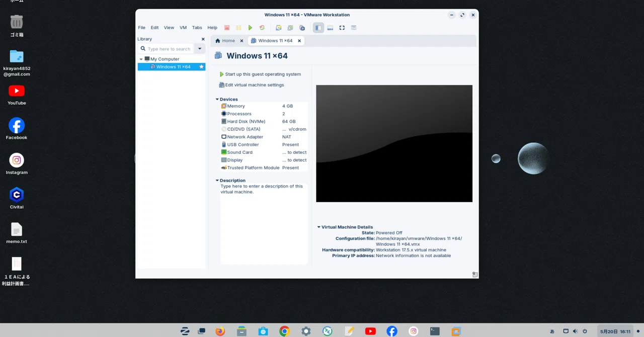Viewport: 644px width, 337px height.
Task: Click the volume icon in system tray
Action: 575,331
